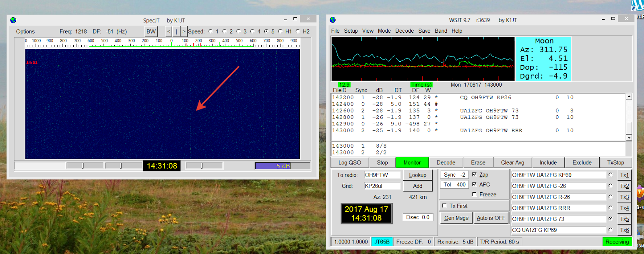Click the Gen Msgs button

pyautogui.click(x=456, y=218)
